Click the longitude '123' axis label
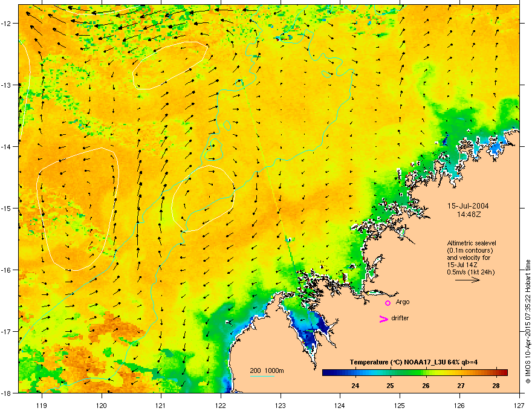 pos(281,405)
